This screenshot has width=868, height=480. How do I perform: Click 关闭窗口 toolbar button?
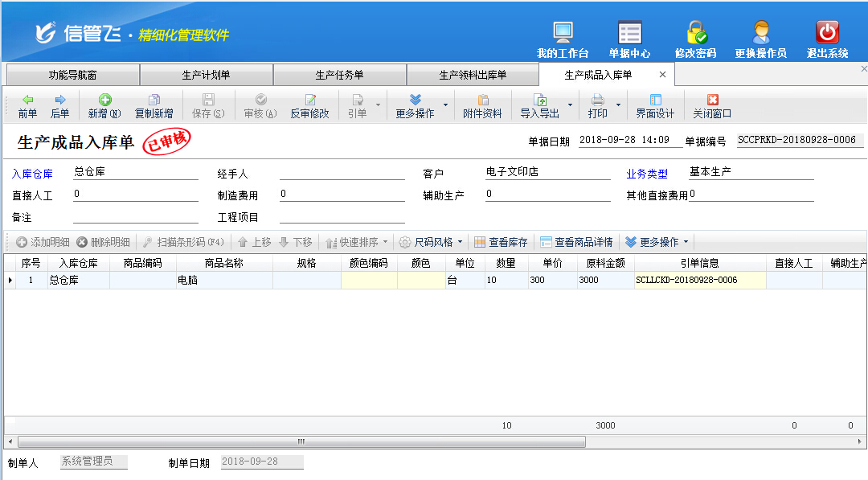point(712,105)
